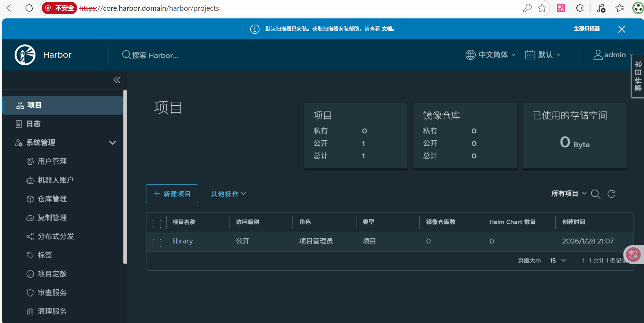Click the info icon in scanner banner
This screenshot has height=323, width=644.
[255, 29]
